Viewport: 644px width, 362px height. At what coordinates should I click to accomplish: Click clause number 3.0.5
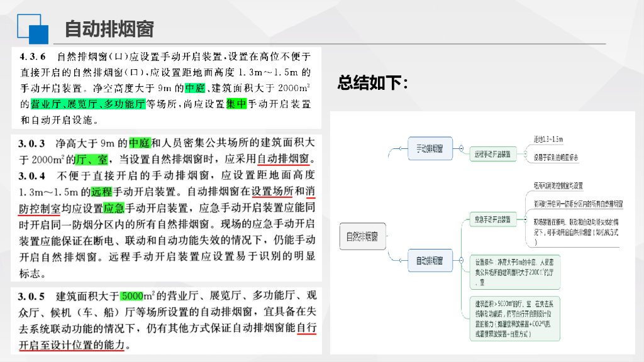click(31, 297)
